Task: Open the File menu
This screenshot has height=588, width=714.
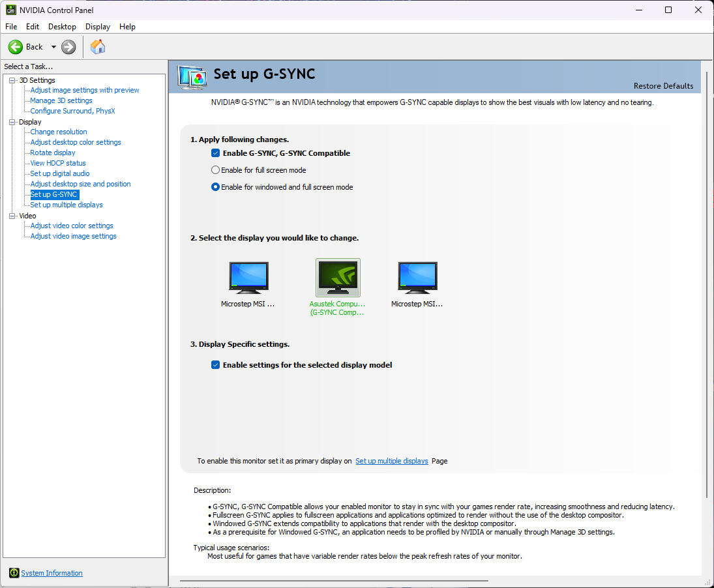Action: pos(11,26)
